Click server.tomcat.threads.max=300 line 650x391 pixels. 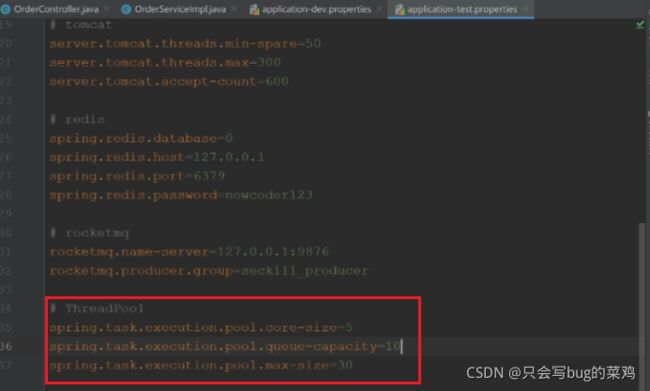[165, 63]
